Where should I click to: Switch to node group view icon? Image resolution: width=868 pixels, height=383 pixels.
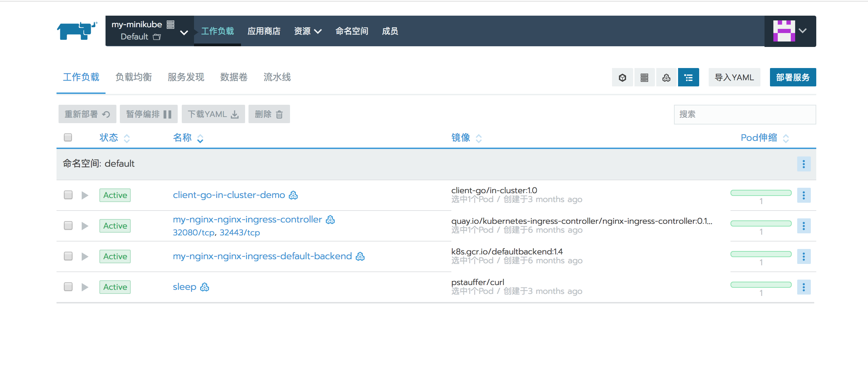click(644, 78)
